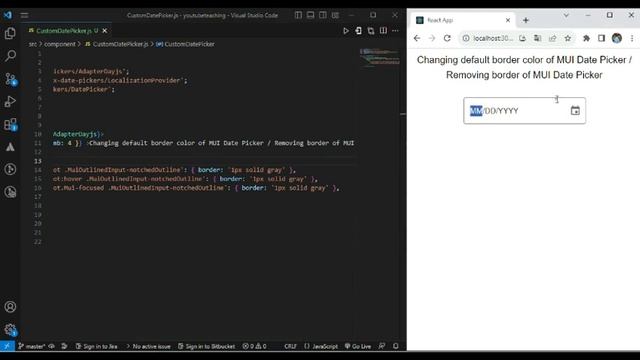Click Sign in to Bitbucket
Viewport: 640px width, 360px height.
[207, 346]
